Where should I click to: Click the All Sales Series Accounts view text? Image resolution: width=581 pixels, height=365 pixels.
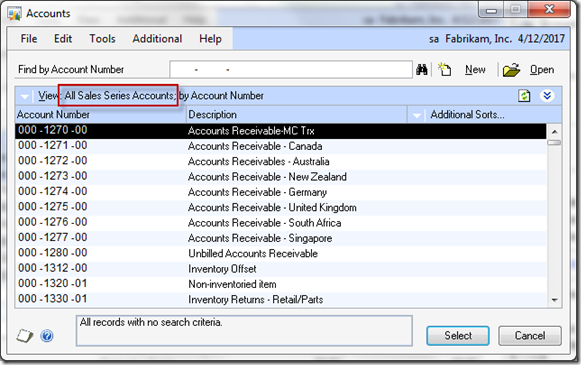[120, 96]
